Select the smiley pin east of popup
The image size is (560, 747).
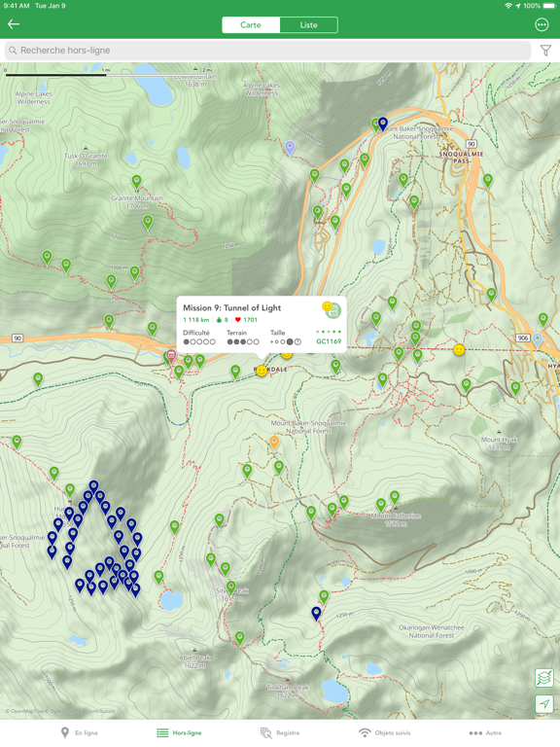459,350
